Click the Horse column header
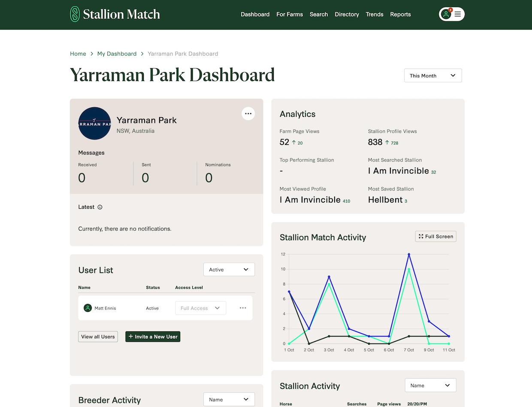This screenshot has height=407, width=532. [x=286, y=404]
